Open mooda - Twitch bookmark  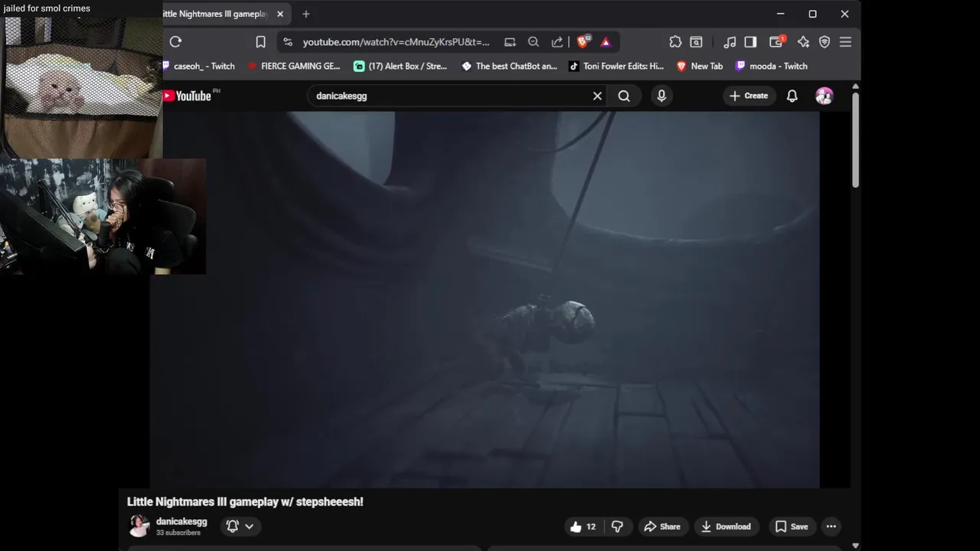[772, 66]
